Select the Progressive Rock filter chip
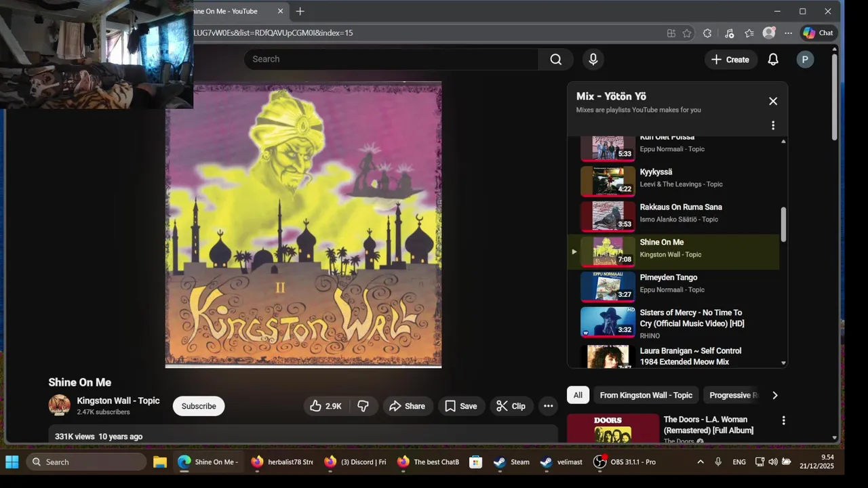Screen dimensions: 868x488 (731, 395)
